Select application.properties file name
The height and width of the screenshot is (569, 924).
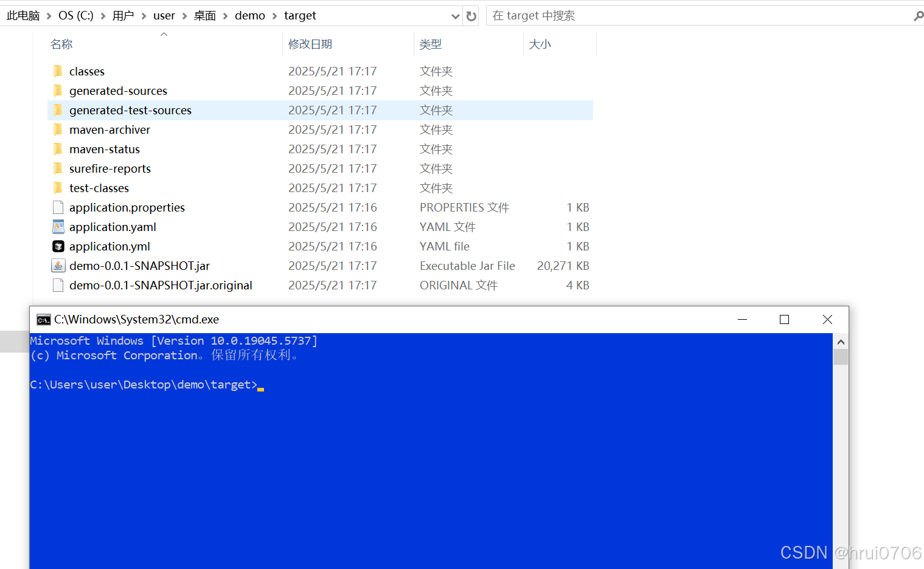tap(127, 207)
